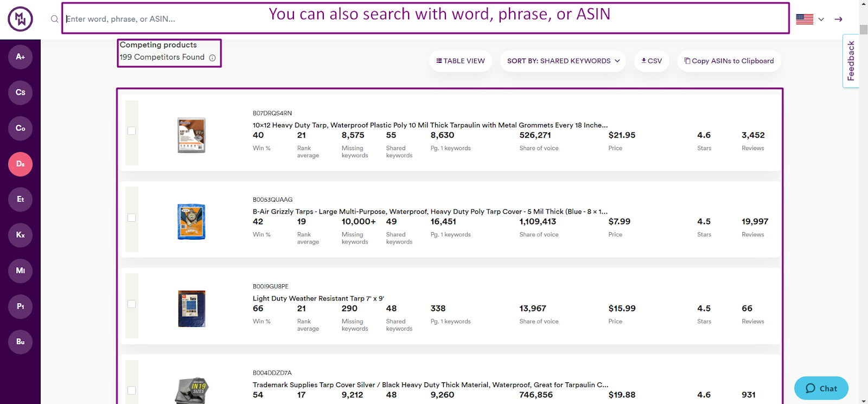Select the Co sidebar icon
868x404 pixels.
click(x=20, y=129)
